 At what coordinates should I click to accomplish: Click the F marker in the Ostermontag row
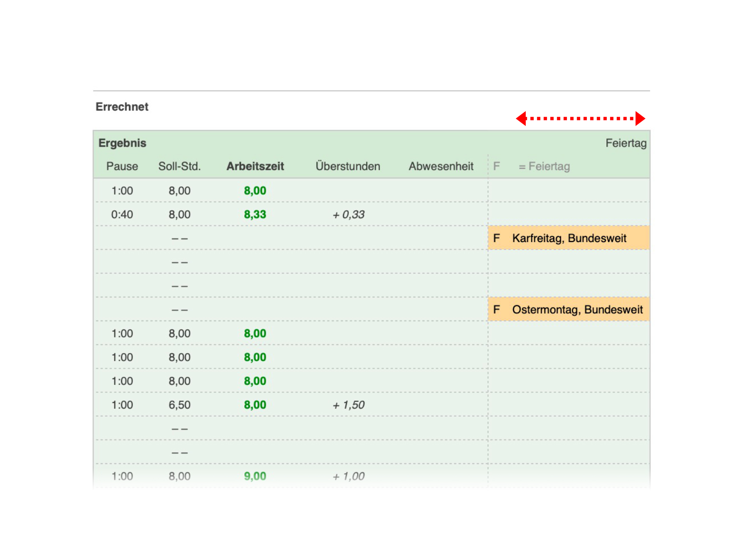tap(496, 309)
